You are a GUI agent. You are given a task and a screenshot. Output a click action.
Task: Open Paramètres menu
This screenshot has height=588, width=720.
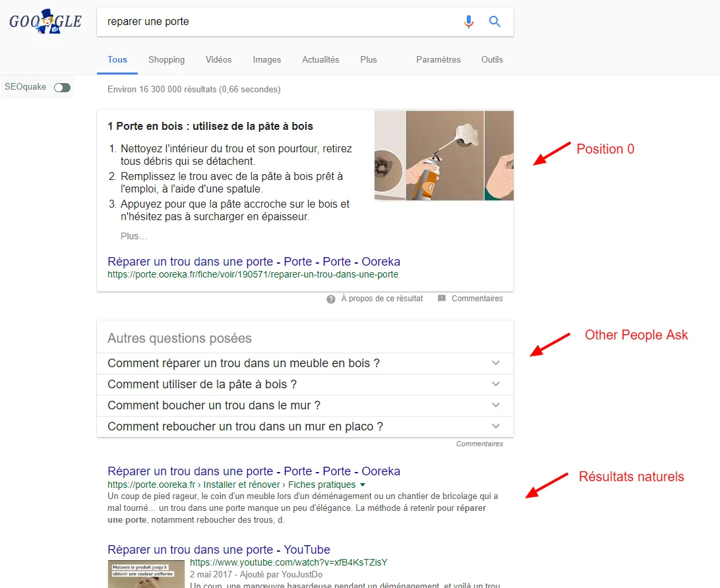coord(438,59)
